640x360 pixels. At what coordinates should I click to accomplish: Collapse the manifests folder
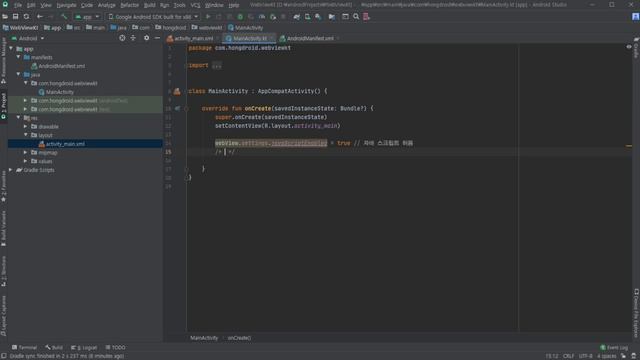tap(19, 57)
